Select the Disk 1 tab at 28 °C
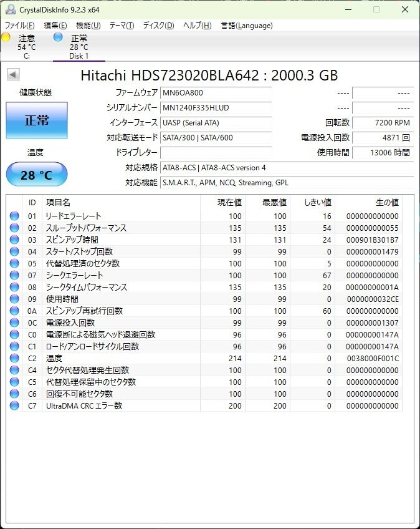 79,47
